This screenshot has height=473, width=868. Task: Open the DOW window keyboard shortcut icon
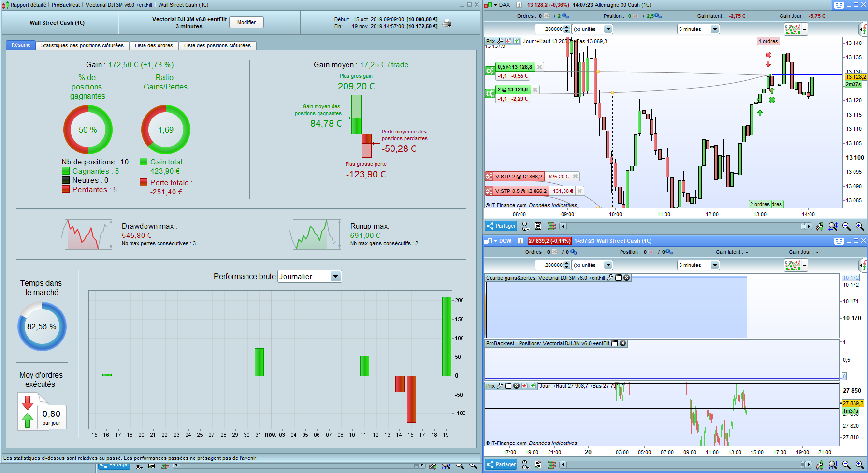click(839, 241)
